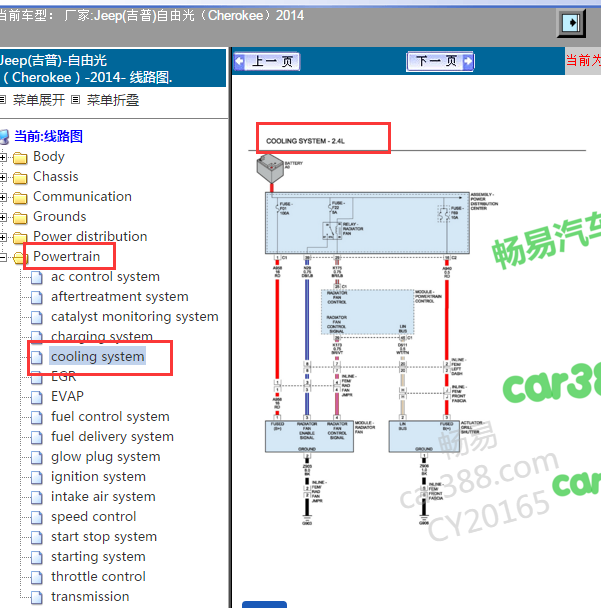Open speed control diagram

(x=94, y=517)
